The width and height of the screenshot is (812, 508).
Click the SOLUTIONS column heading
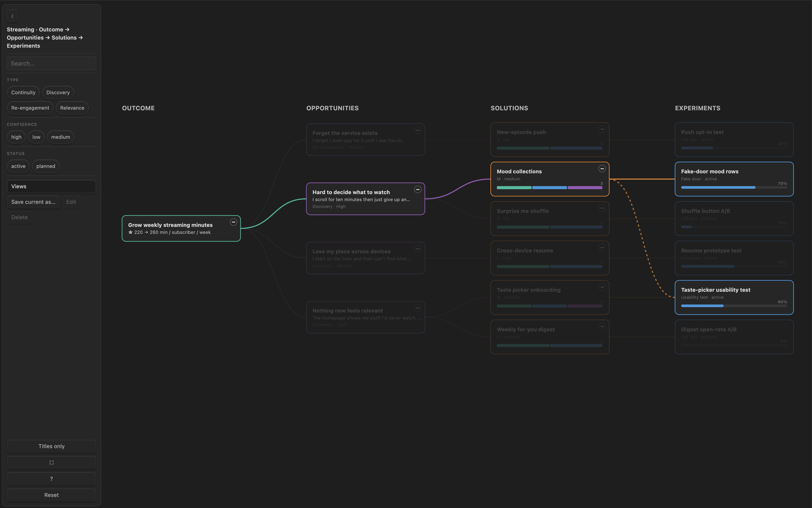tap(509, 108)
